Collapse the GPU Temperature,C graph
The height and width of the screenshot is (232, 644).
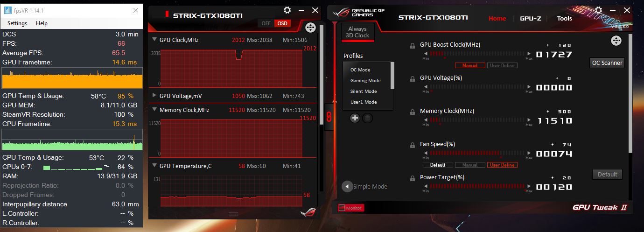tap(154, 166)
